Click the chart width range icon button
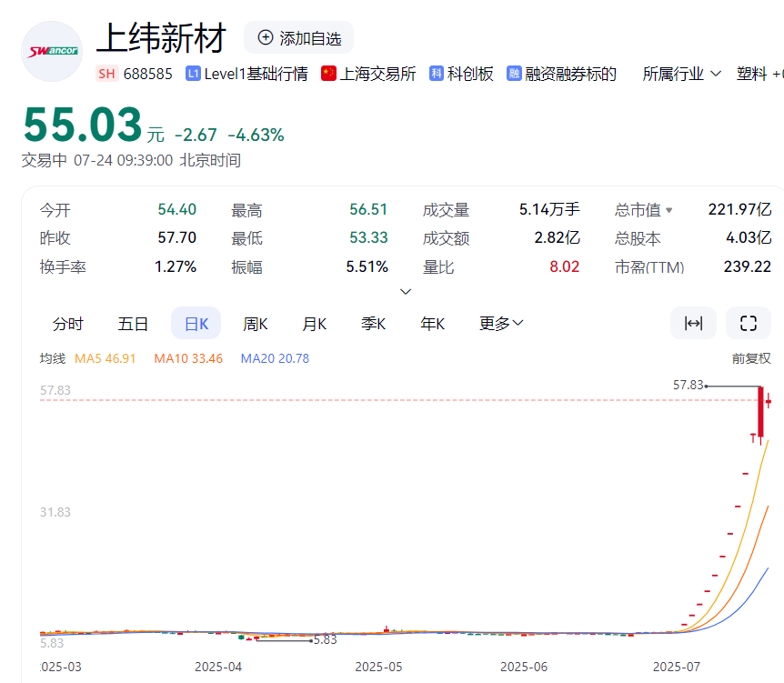The width and height of the screenshot is (784, 683). point(693,323)
